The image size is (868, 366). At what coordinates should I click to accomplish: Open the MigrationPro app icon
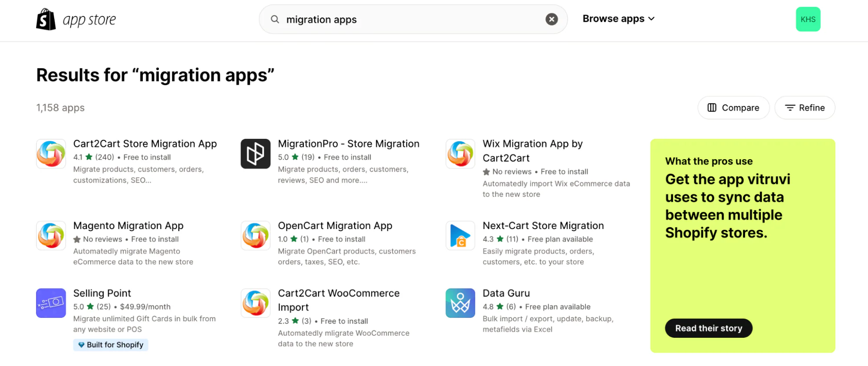(256, 154)
